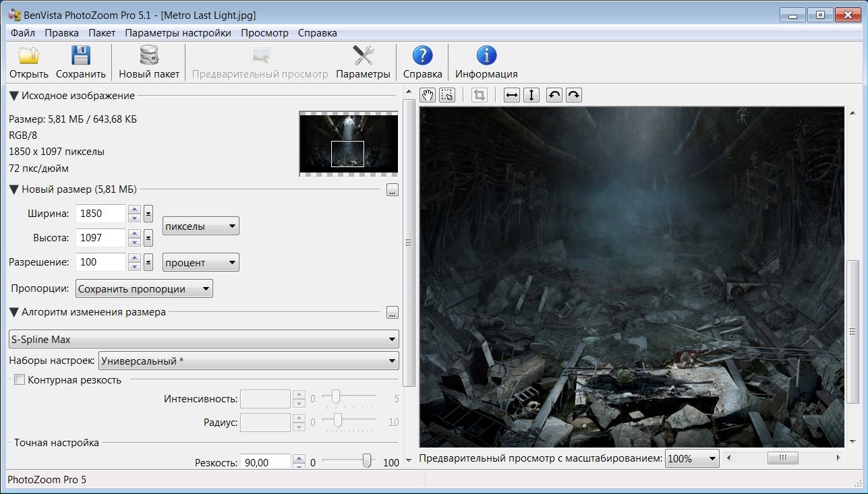Image resolution: width=868 pixels, height=494 pixels.
Task: Open the процент resolution units dropdown
Action: point(201,262)
